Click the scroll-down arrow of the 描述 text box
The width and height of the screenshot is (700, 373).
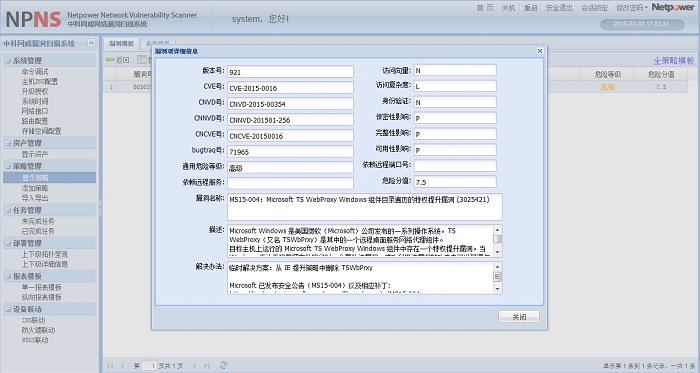(497, 253)
